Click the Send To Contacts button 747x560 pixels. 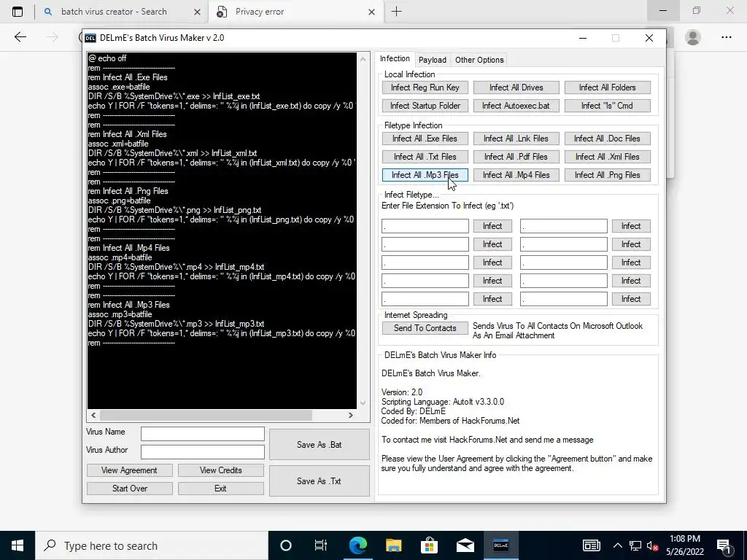[x=425, y=328]
